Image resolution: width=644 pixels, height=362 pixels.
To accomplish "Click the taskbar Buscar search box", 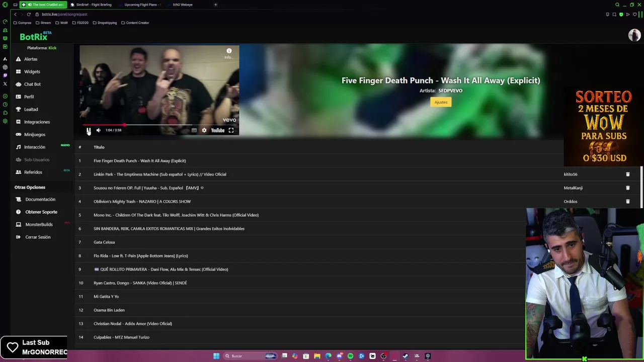I will [x=251, y=356].
